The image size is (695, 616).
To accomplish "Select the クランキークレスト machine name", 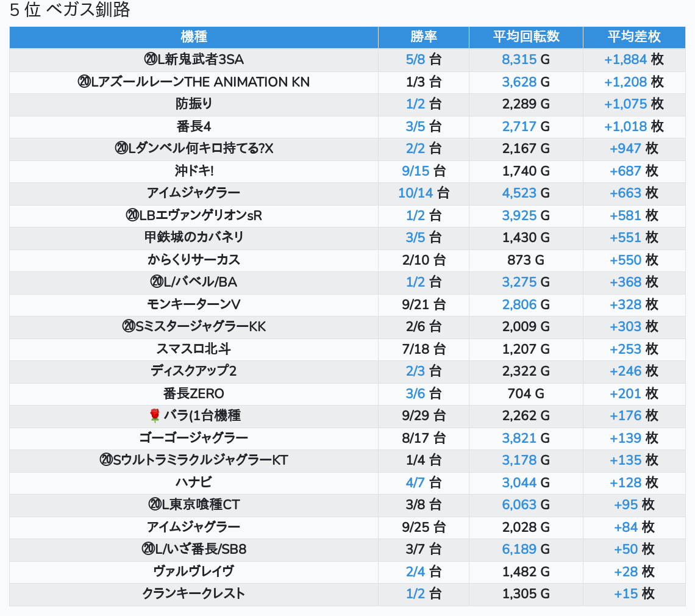I will (194, 594).
